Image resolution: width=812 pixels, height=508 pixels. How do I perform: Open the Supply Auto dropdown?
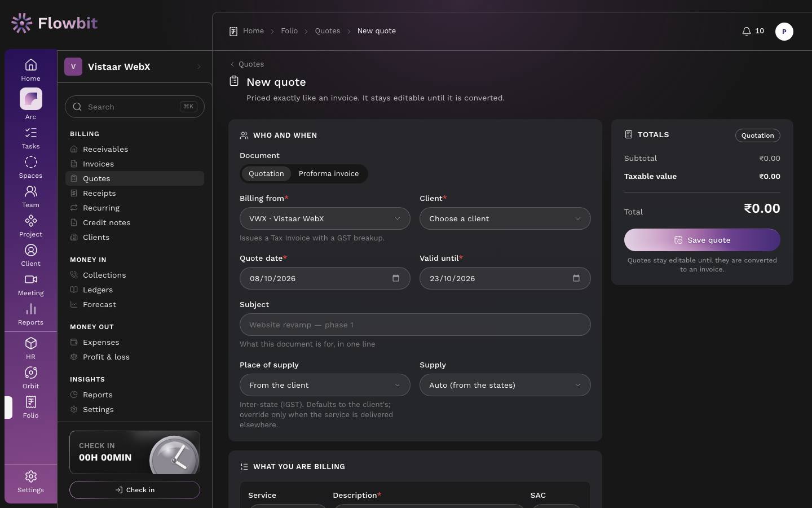505,385
